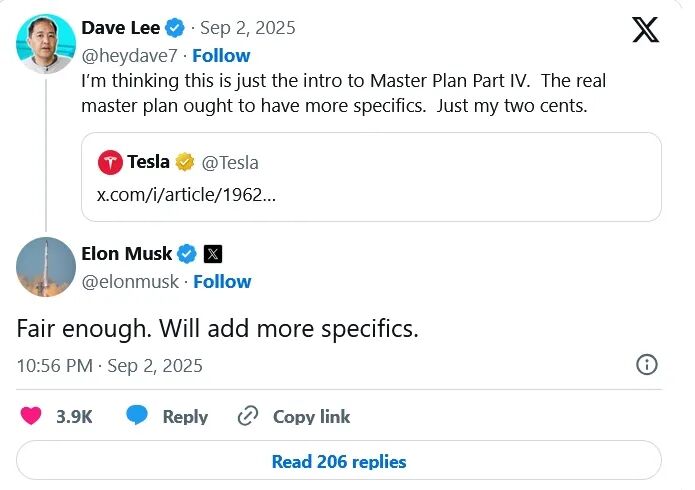Click the Sep 2, 2025 date beside Dave Lee
This screenshot has width=695, height=490.
tap(247, 28)
